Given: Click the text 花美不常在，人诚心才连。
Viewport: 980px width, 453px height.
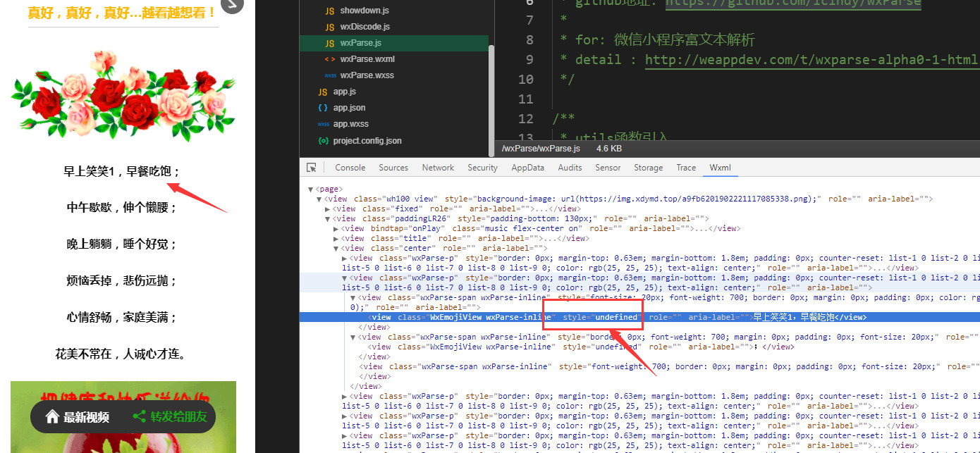Looking at the screenshot, I should pyautogui.click(x=123, y=354).
